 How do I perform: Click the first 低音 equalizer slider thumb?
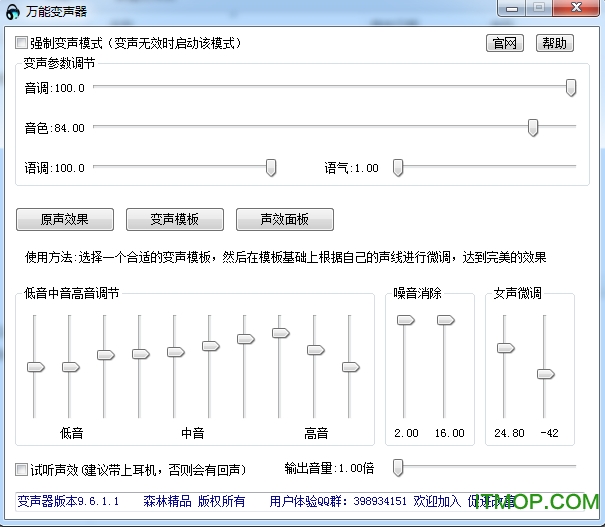pyautogui.click(x=35, y=367)
